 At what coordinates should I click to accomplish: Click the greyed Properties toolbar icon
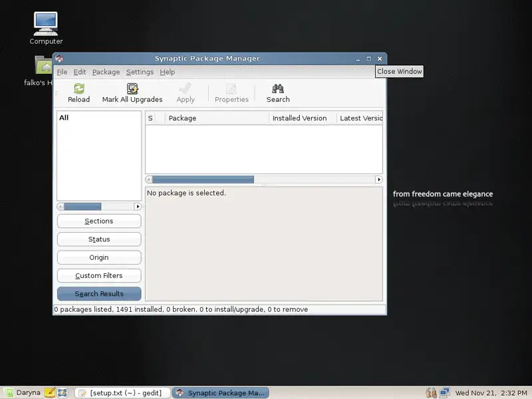[231, 89]
